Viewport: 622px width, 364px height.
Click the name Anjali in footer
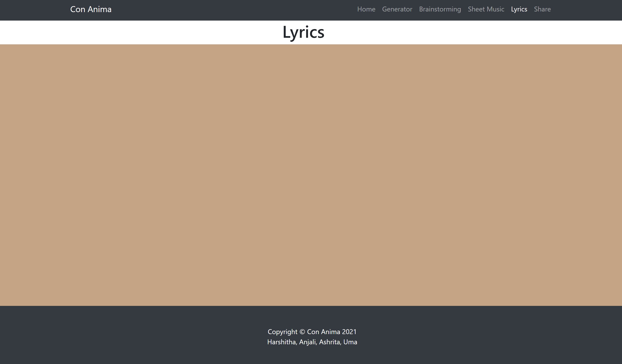[x=307, y=342]
